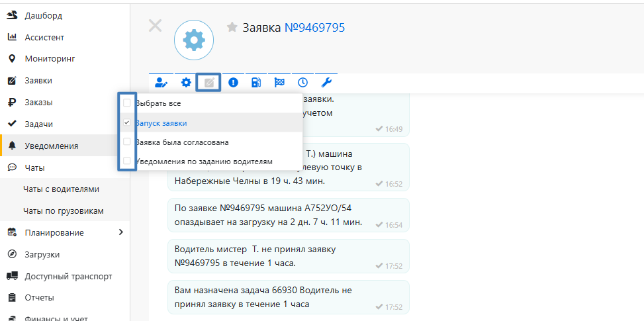
Task: Check the Заявка была согласована checkbox
Action: 127,142
